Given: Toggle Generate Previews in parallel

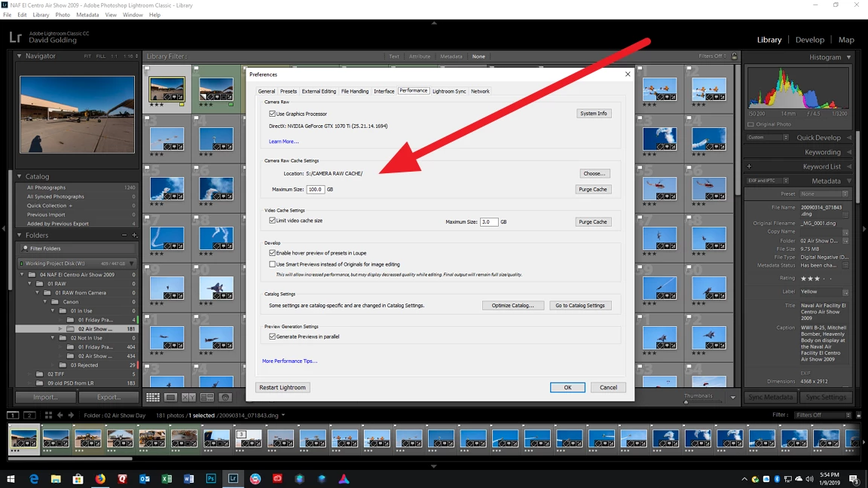Looking at the screenshot, I should (272, 337).
